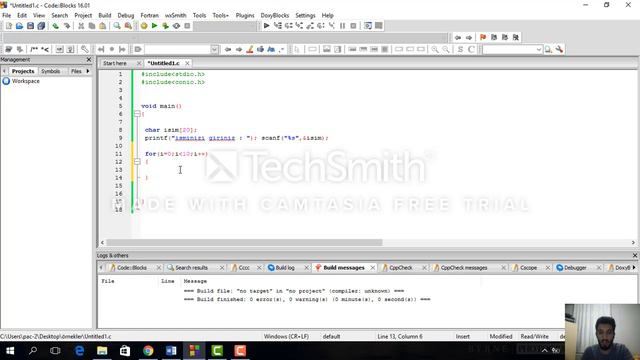Cut selection with the scissors icon
The width and height of the screenshot is (640, 360).
pos(81,26)
